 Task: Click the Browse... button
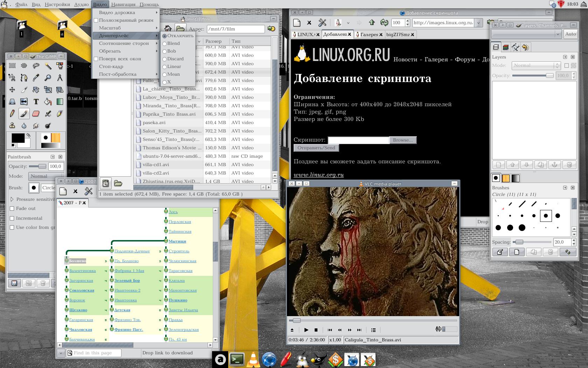[402, 140]
